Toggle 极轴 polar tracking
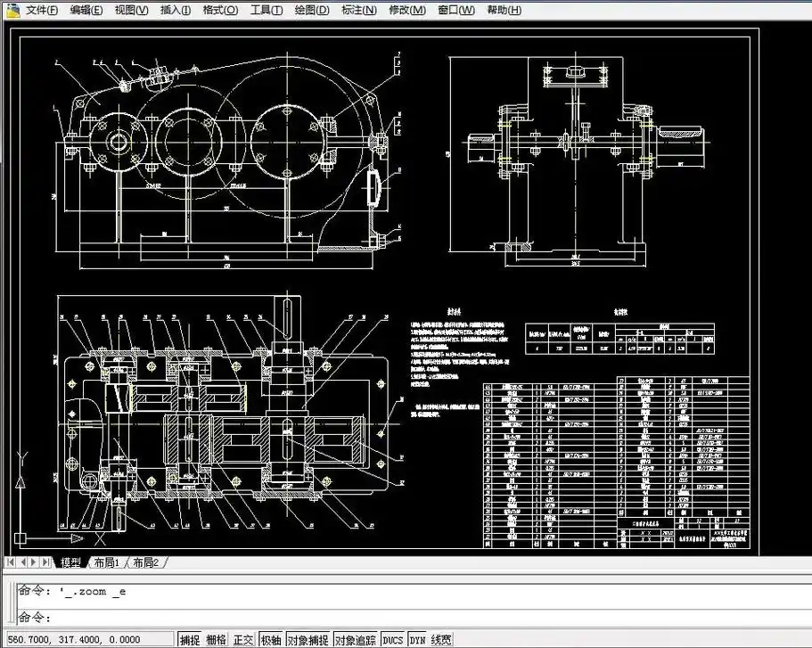The image size is (812, 648). [270, 639]
